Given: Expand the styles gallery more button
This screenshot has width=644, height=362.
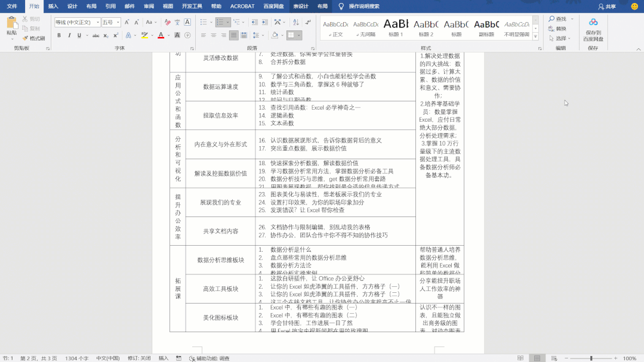Looking at the screenshot, I should [535, 36].
